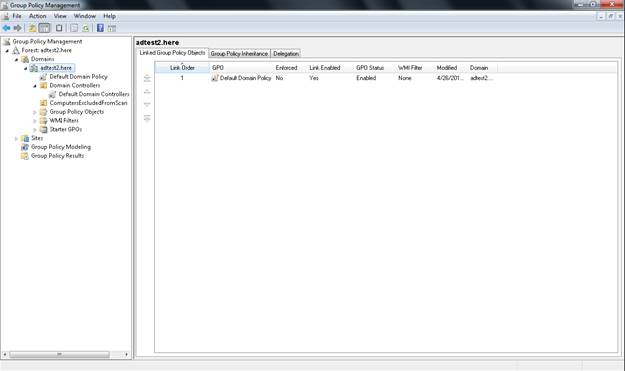Click the New Window toolbar icon
The image size is (625, 371).
pos(59,28)
